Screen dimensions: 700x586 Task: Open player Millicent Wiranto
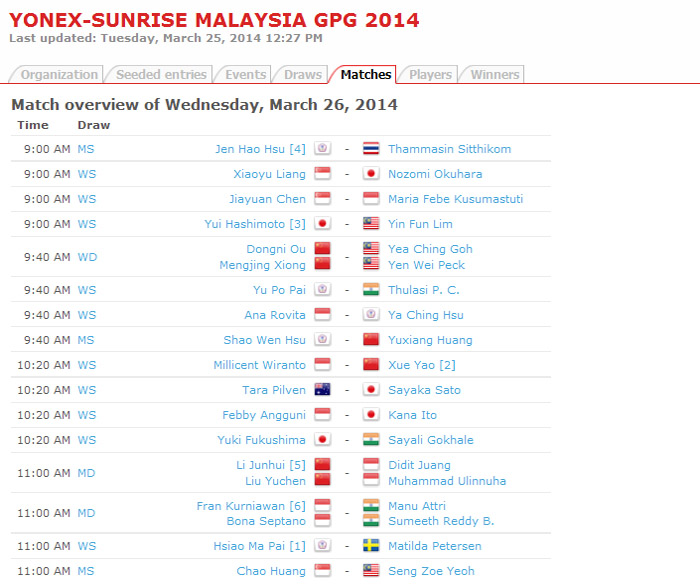tap(259, 365)
